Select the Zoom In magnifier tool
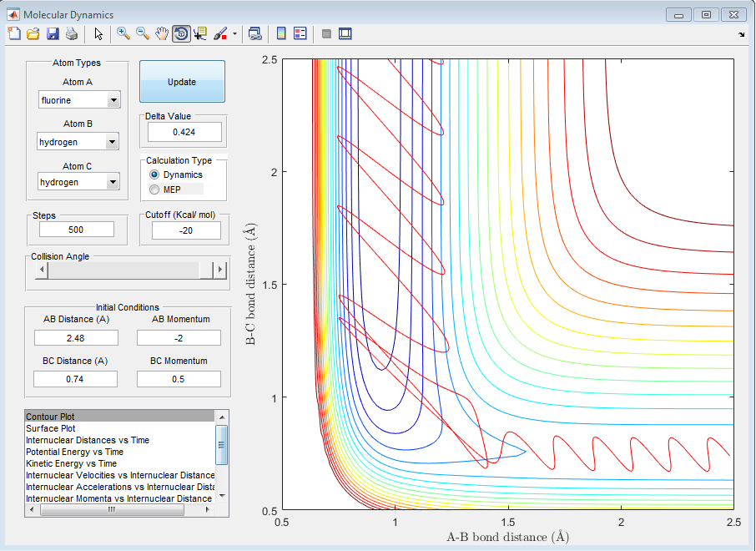The height and width of the screenshot is (551, 756). click(123, 33)
